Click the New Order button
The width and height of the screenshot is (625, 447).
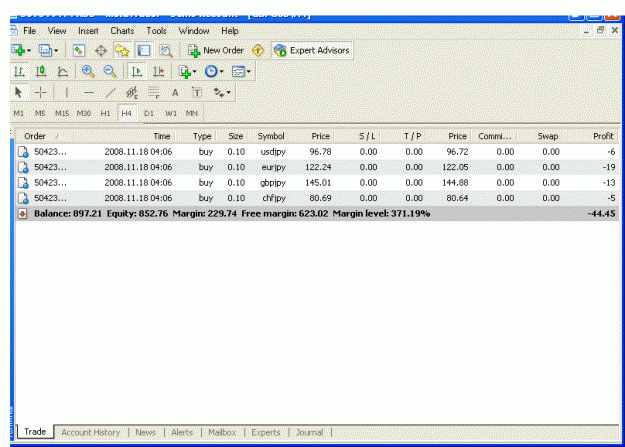tap(216, 51)
